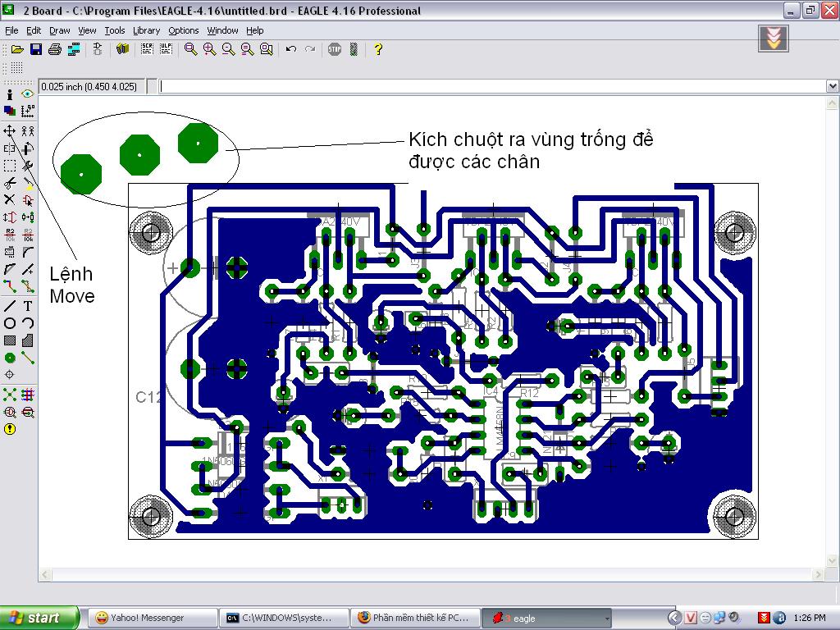Open the Display layers tool

tap(10, 111)
